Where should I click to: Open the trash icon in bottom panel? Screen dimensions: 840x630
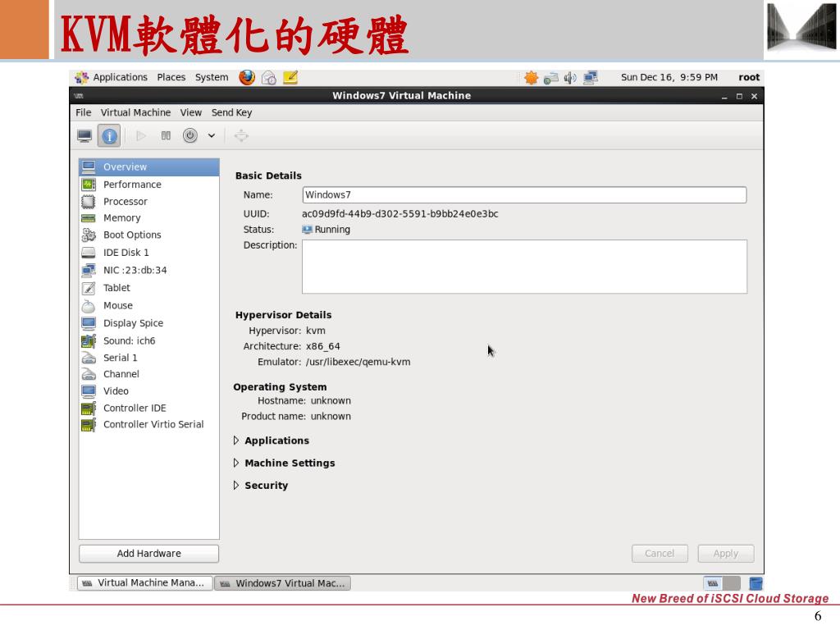click(x=756, y=583)
